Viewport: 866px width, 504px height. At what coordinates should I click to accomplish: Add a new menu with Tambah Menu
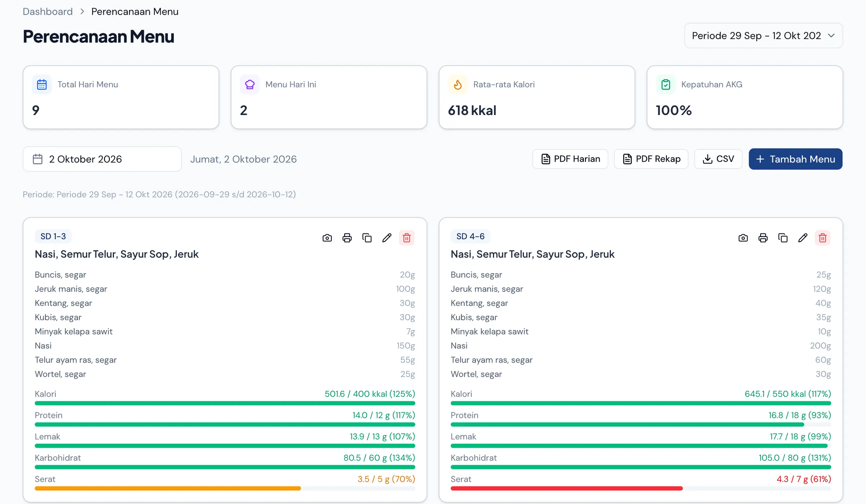[796, 159]
